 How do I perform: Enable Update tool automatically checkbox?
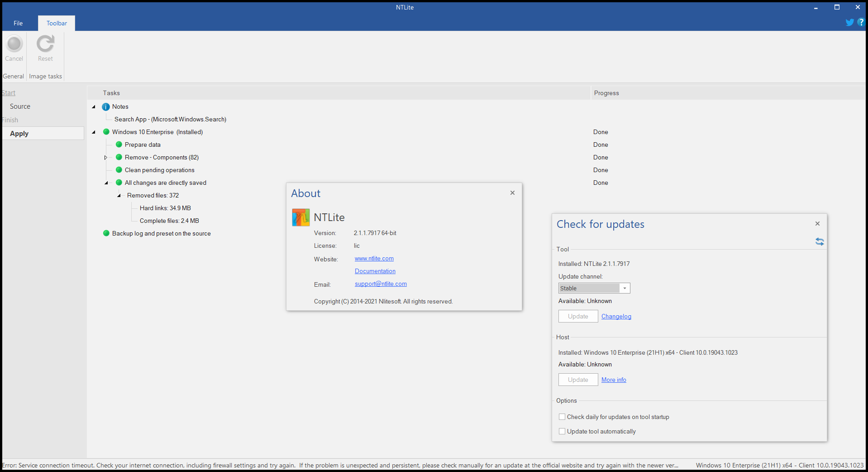coord(562,431)
